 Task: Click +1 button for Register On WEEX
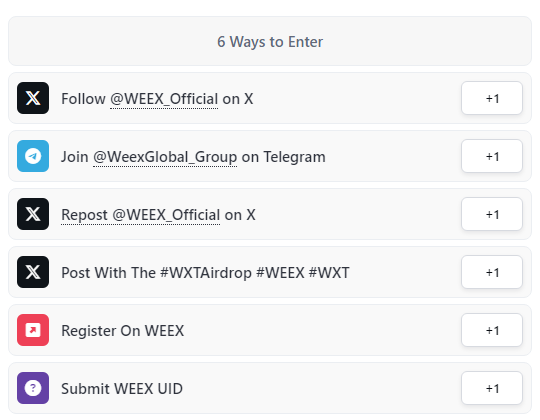click(x=492, y=330)
